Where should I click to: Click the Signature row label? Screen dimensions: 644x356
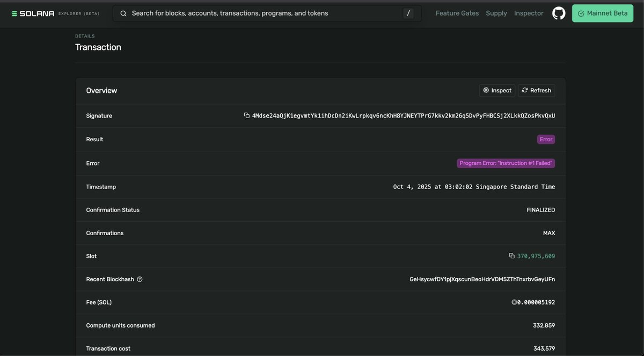(x=99, y=116)
